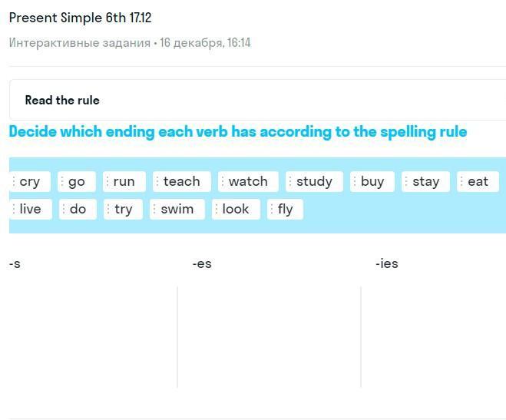Viewport: 506px width, 420px height.
Task: Click the drag handle on the 'buy' chip
Action: tap(355, 181)
